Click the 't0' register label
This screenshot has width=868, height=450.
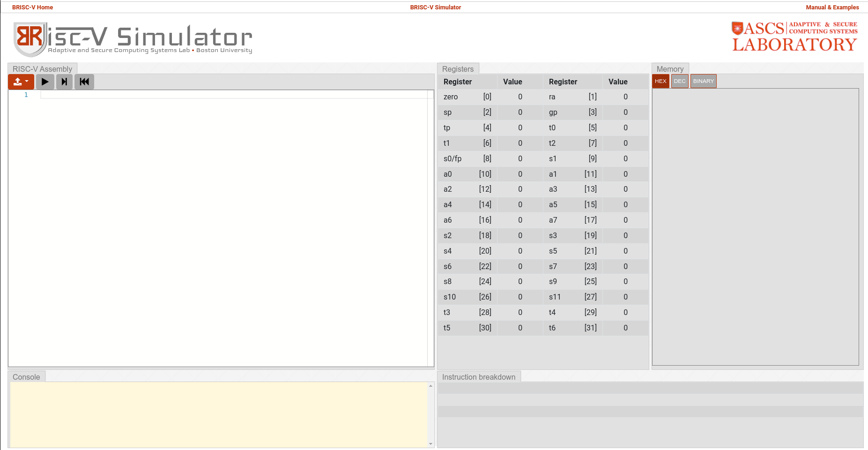[552, 128]
